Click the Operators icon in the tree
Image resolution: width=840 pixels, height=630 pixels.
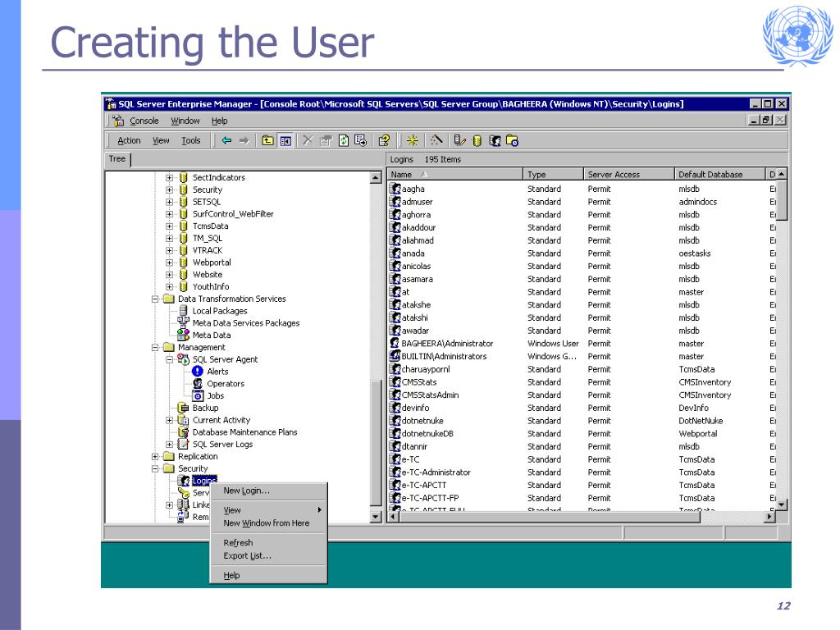click(x=198, y=384)
